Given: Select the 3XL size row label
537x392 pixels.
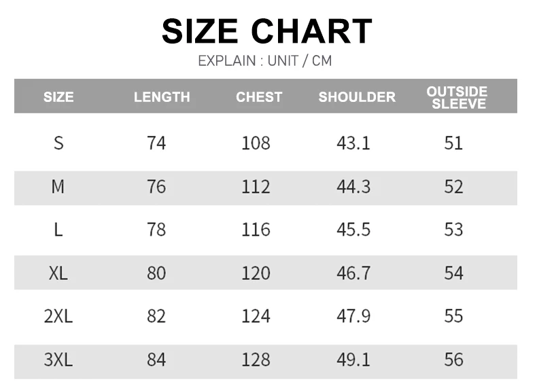Looking at the screenshot, I should click(58, 359).
